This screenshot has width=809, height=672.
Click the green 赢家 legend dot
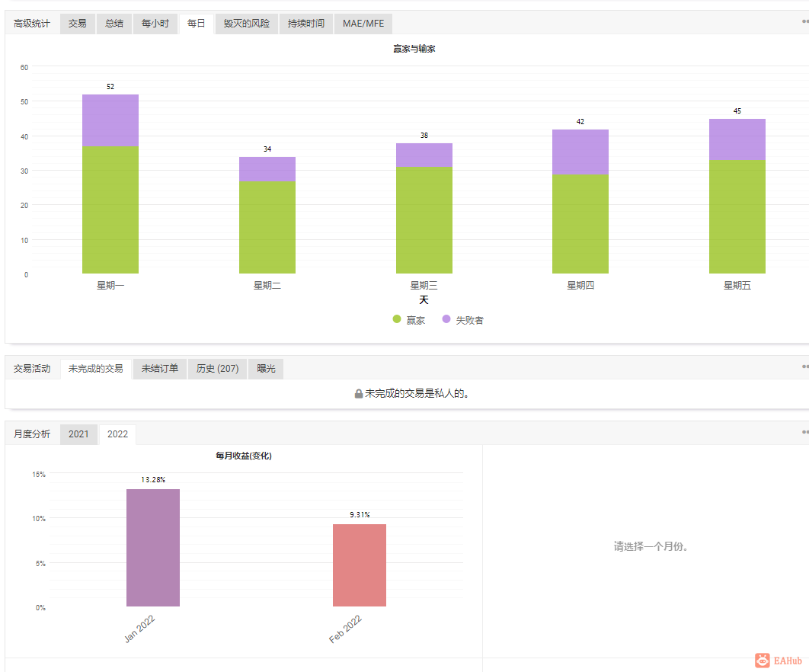point(397,319)
